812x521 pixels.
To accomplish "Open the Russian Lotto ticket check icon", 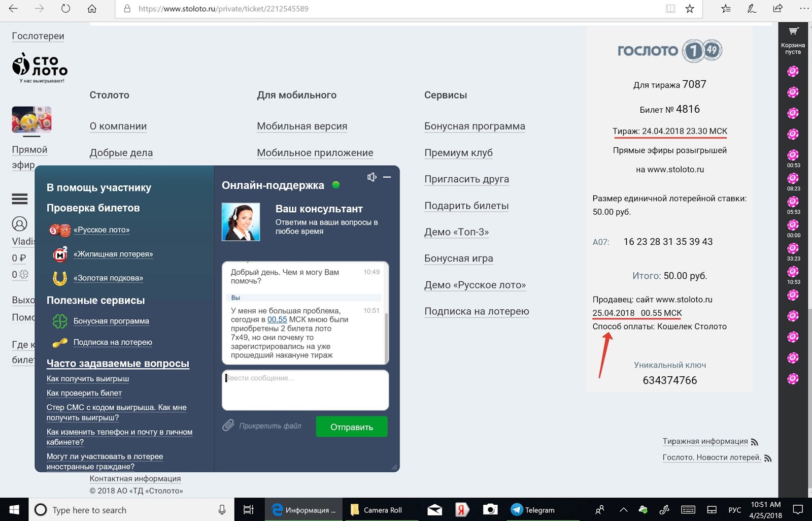I will 59,230.
